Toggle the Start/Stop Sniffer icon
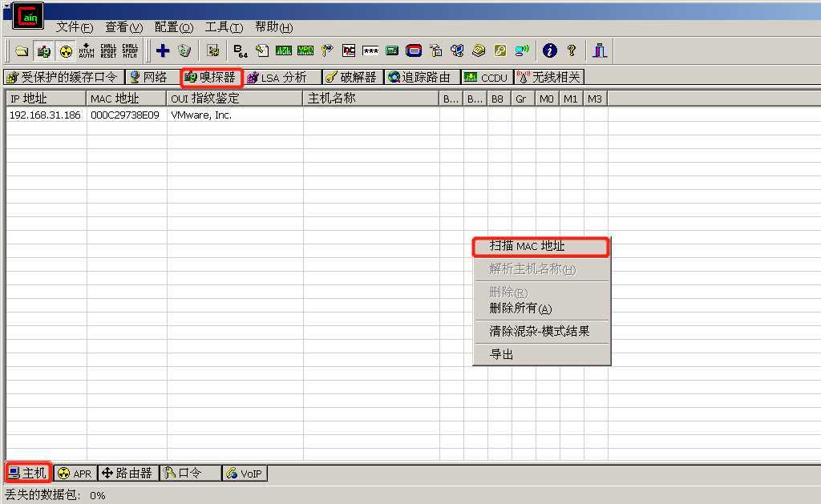Image resolution: width=821 pixels, height=504 pixels. [x=43, y=50]
